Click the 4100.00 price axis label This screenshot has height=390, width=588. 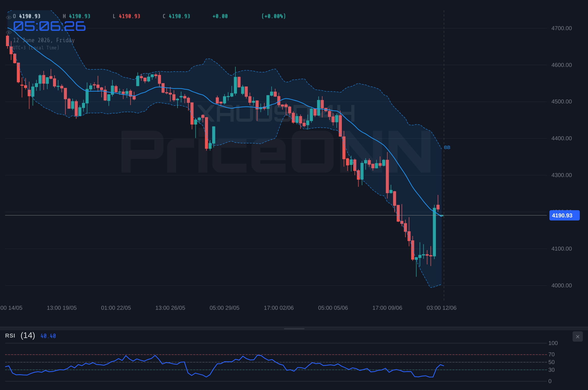click(x=562, y=249)
